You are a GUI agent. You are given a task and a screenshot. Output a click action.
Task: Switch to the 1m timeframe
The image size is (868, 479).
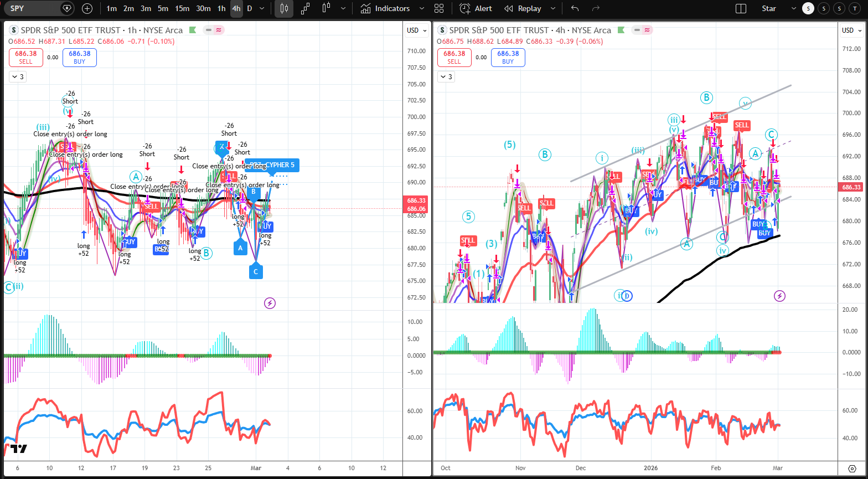(112, 8)
